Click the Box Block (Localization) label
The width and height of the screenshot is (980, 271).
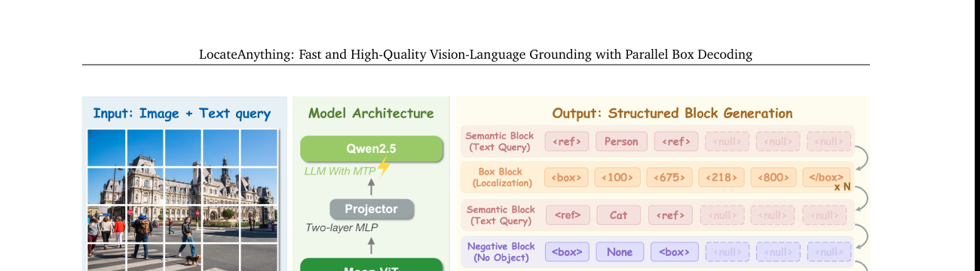pyautogui.click(x=501, y=178)
